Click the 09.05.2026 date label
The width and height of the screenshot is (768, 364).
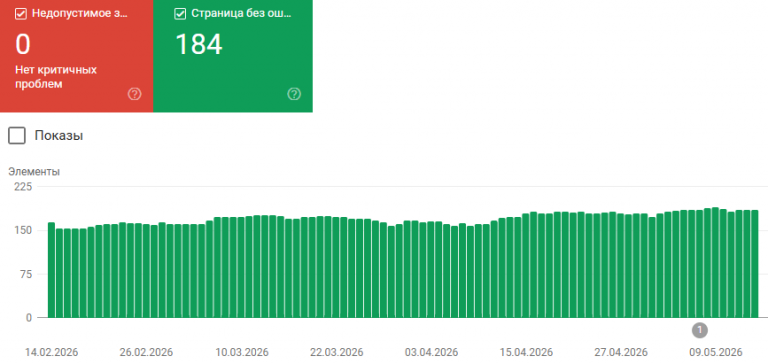pyautogui.click(x=716, y=352)
